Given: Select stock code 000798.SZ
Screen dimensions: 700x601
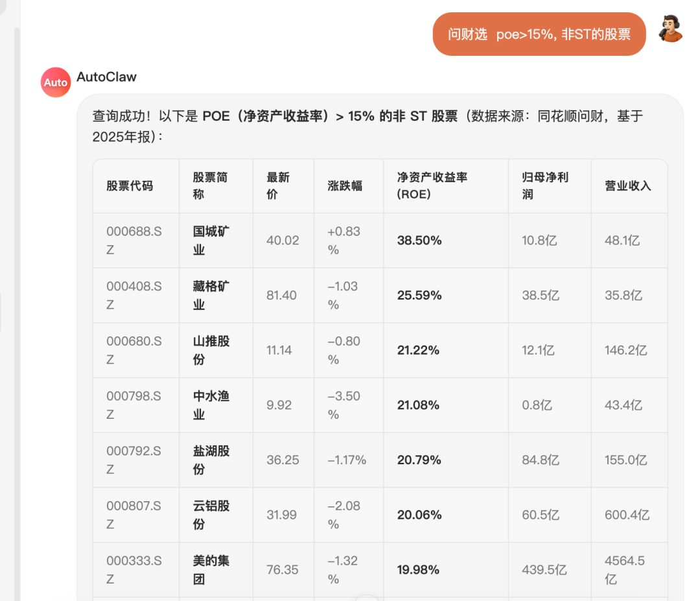Looking at the screenshot, I should pyautogui.click(x=134, y=405).
